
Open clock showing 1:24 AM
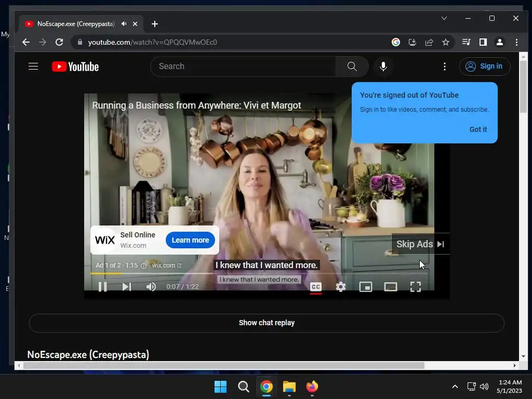click(x=510, y=387)
